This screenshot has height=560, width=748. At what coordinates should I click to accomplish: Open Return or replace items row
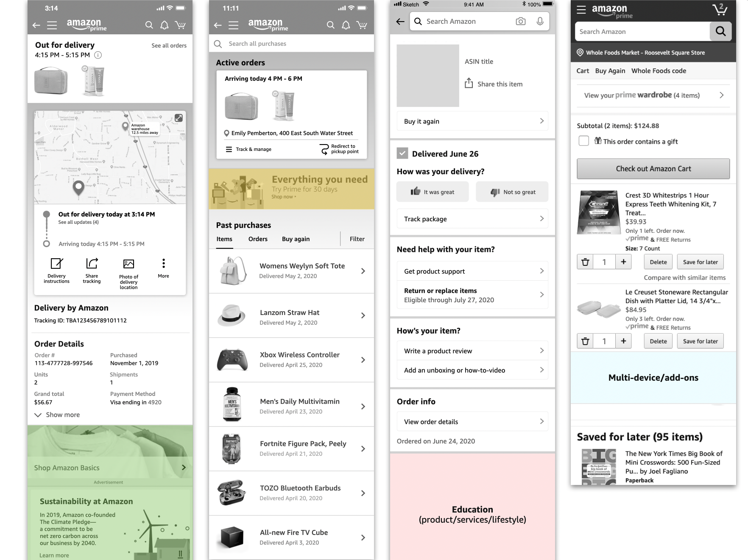pos(472,295)
